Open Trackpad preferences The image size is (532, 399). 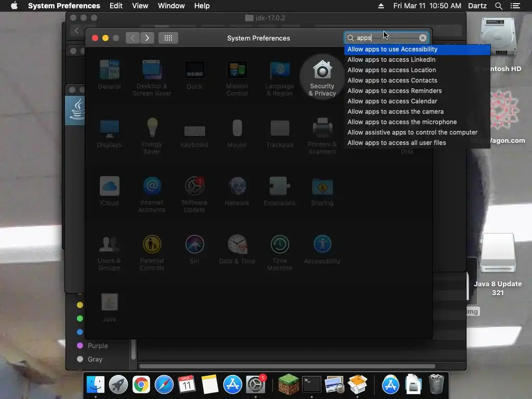coord(280,132)
